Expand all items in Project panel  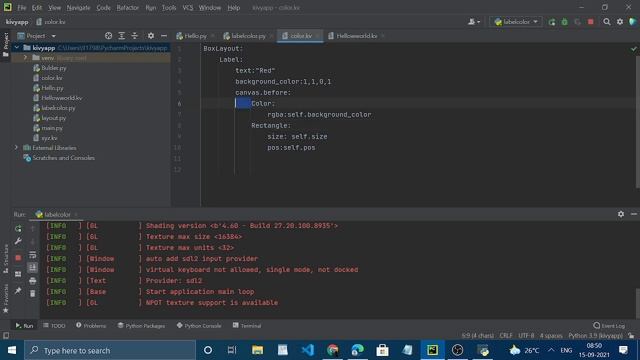pyautogui.click(x=122, y=36)
